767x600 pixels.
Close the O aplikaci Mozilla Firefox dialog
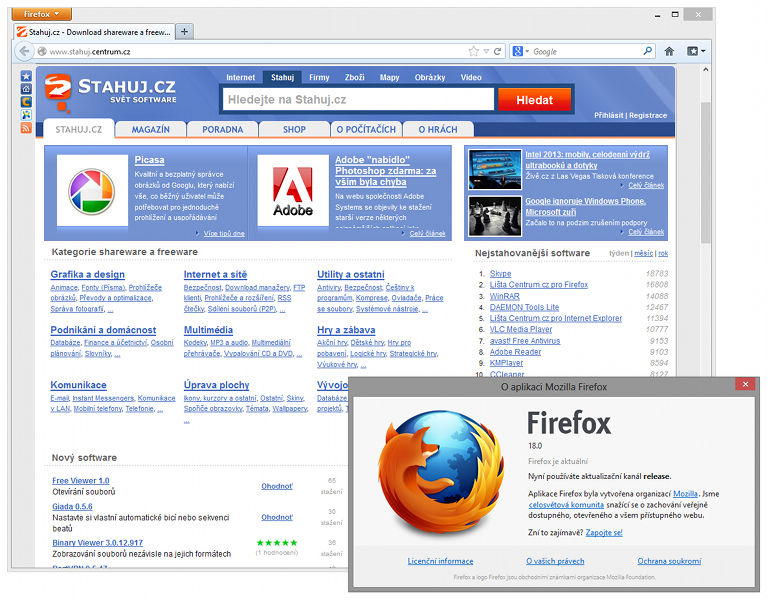coord(745,384)
